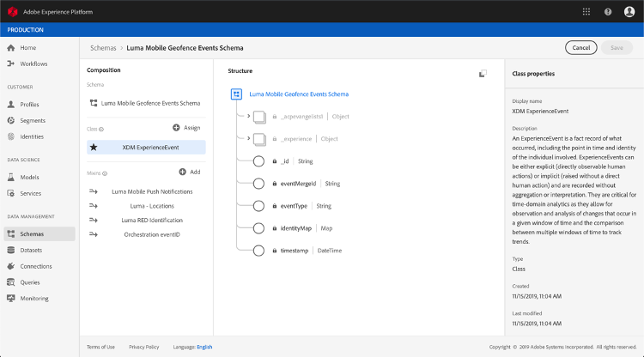644x357 pixels.
Task: Click the Adobe Experience Platform logo
Action: (x=13, y=12)
